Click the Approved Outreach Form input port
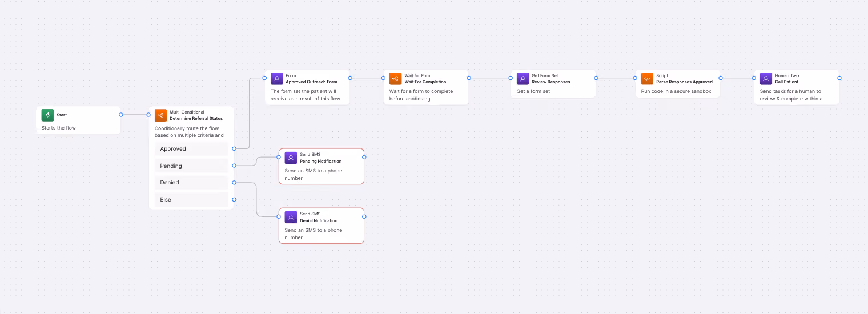Viewport: 868px width, 314px height. coord(265,78)
